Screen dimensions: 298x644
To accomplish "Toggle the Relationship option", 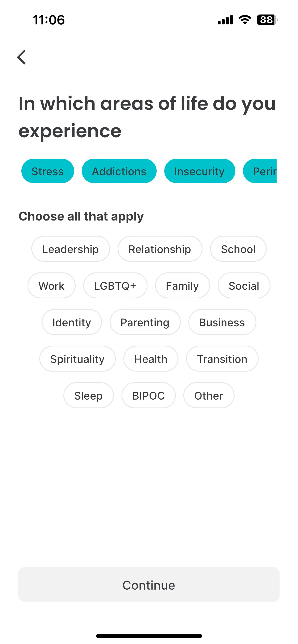I will click(160, 249).
